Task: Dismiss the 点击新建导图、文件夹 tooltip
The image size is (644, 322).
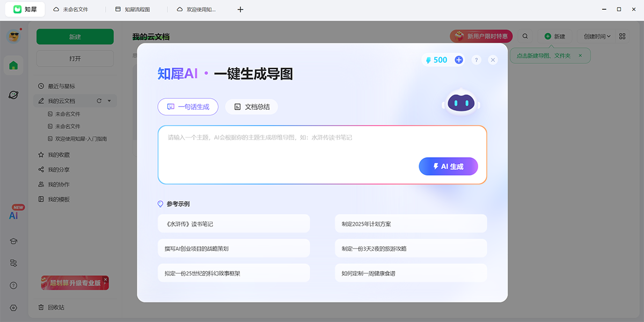Action: point(580,55)
